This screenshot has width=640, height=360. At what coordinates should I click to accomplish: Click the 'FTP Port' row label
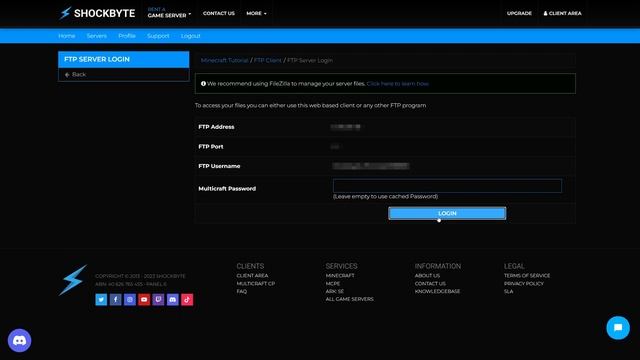point(211,147)
